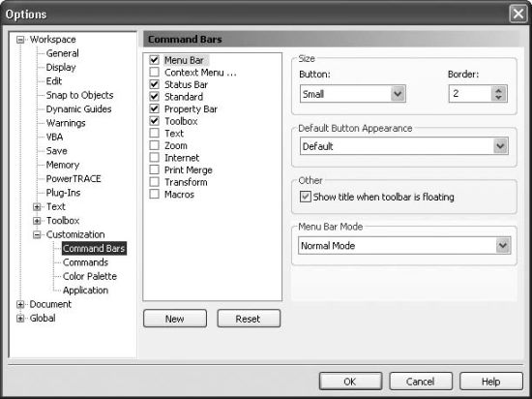Uncheck the Menu Bar checkbox
The width and height of the screenshot is (532, 399).
(155, 60)
